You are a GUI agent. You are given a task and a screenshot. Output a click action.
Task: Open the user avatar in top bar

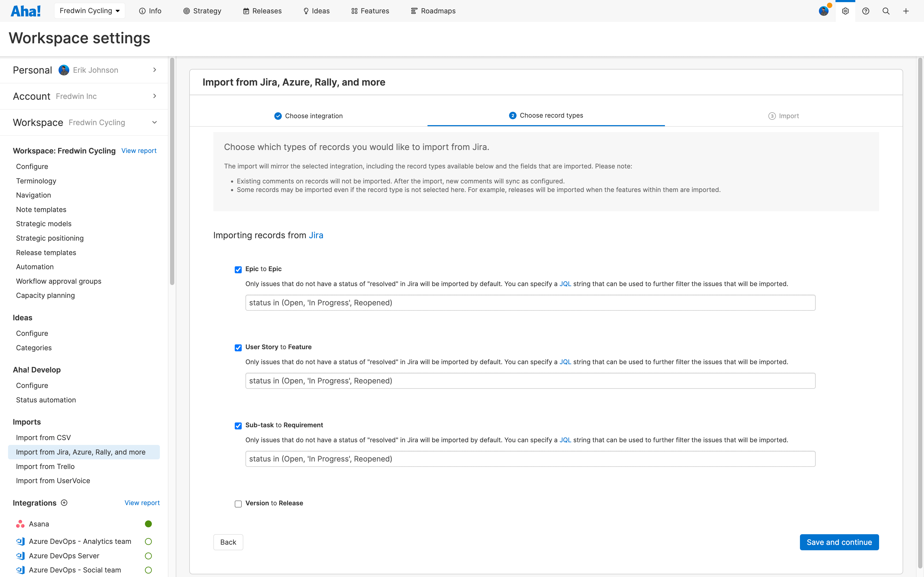pyautogui.click(x=824, y=11)
